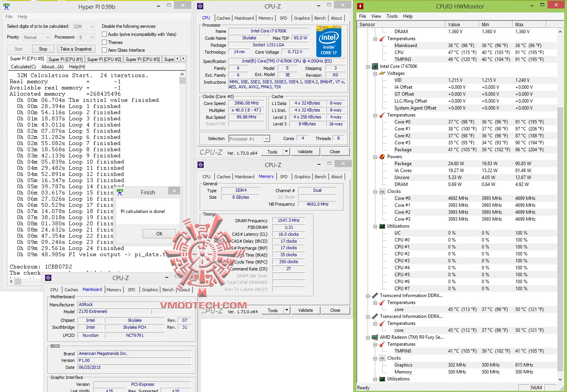Image resolution: width=567 pixels, height=392 pixels.
Task: Click the scroll down arrow of HWMonitor scrollbar
Action: coord(560,380)
